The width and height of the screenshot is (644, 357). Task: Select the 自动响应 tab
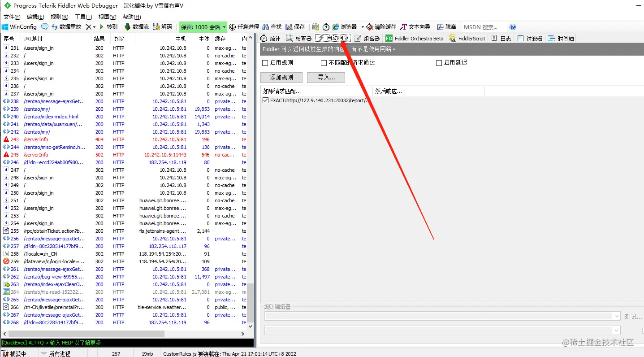pyautogui.click(x=333, y=39)
